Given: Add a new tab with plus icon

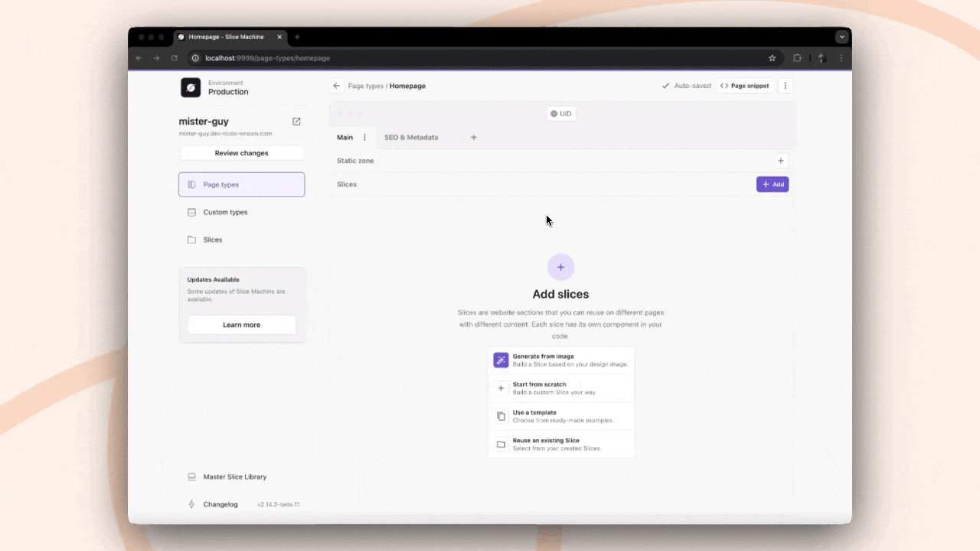Looking at the screenshot, I should pyautogui.click(x=473, y=138).
